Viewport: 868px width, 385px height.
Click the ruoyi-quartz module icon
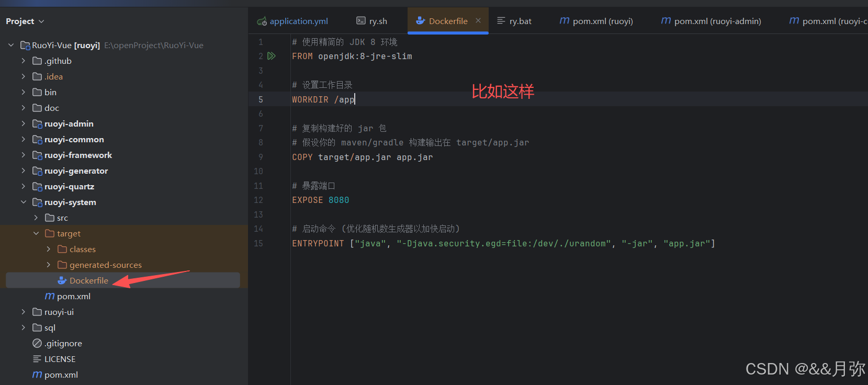[37, 186]
